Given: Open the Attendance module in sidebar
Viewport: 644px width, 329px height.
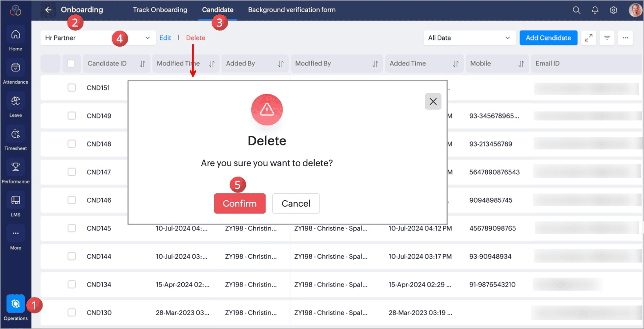Looking at the screenshot, I should (16, 68).
